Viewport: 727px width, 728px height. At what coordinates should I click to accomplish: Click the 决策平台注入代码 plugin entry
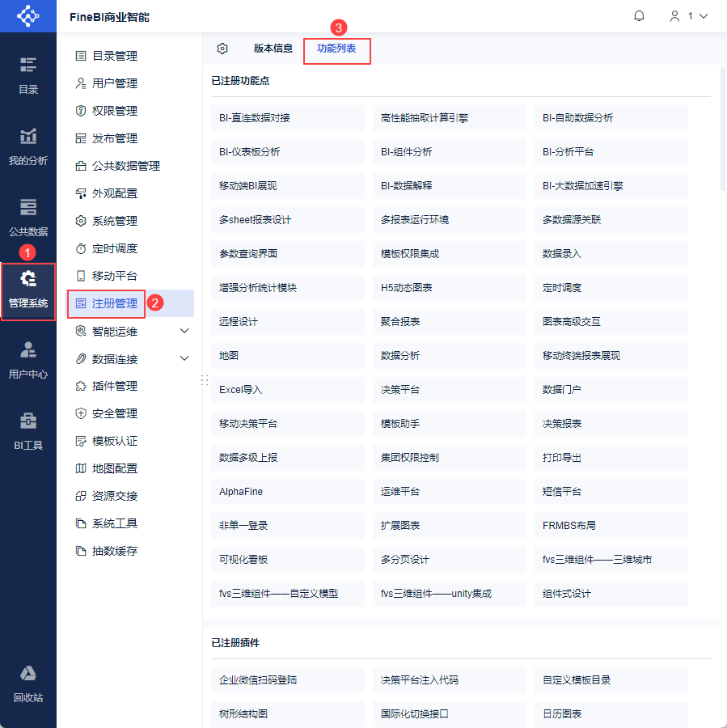(x=450, y=680)
